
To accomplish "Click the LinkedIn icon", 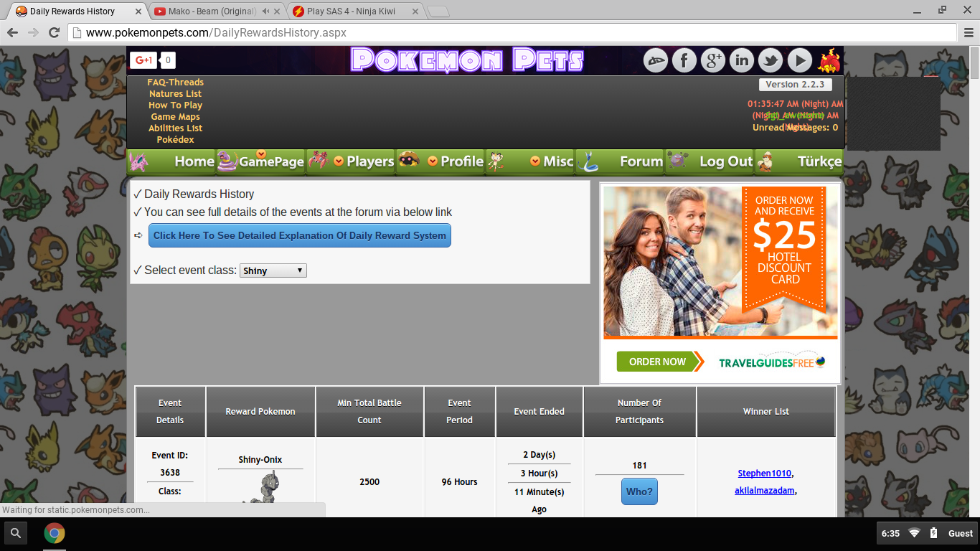I will 742,61.
